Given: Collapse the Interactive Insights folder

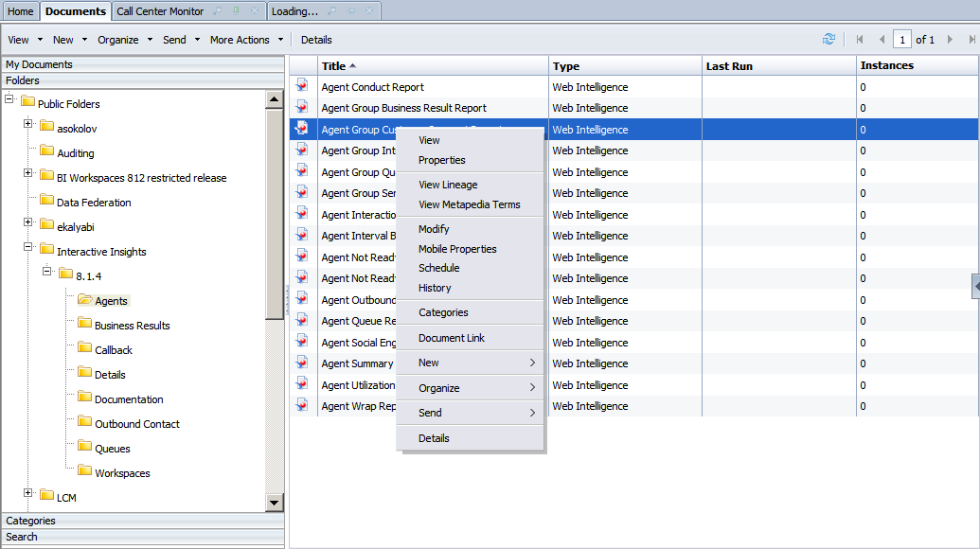Looking at the screenshot, I should 28,247.
